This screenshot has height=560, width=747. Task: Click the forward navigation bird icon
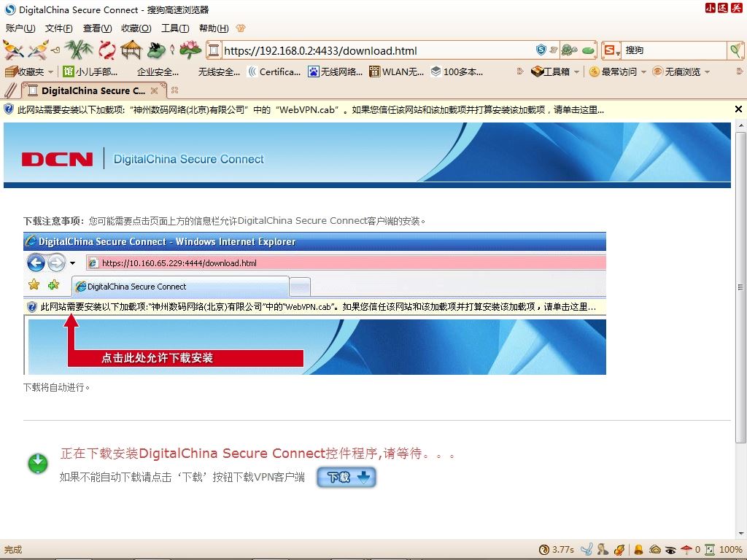tap(39, 50)
